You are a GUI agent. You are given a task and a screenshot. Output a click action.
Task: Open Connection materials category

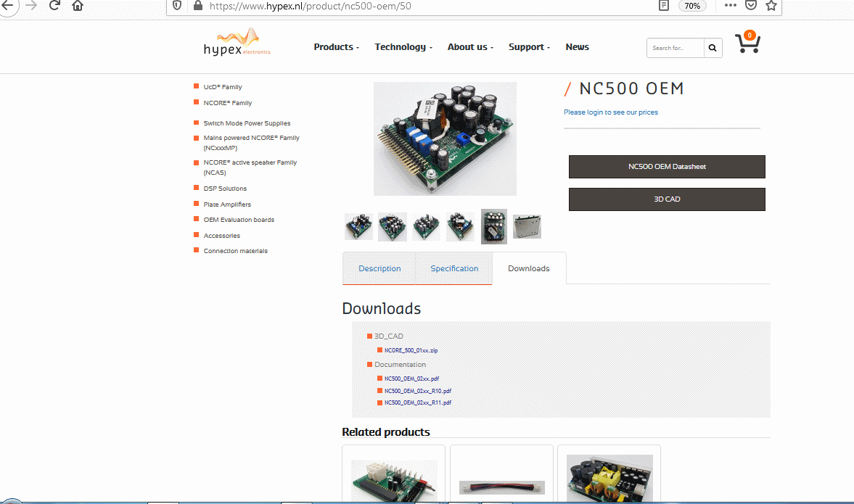(x=235, y=251)
